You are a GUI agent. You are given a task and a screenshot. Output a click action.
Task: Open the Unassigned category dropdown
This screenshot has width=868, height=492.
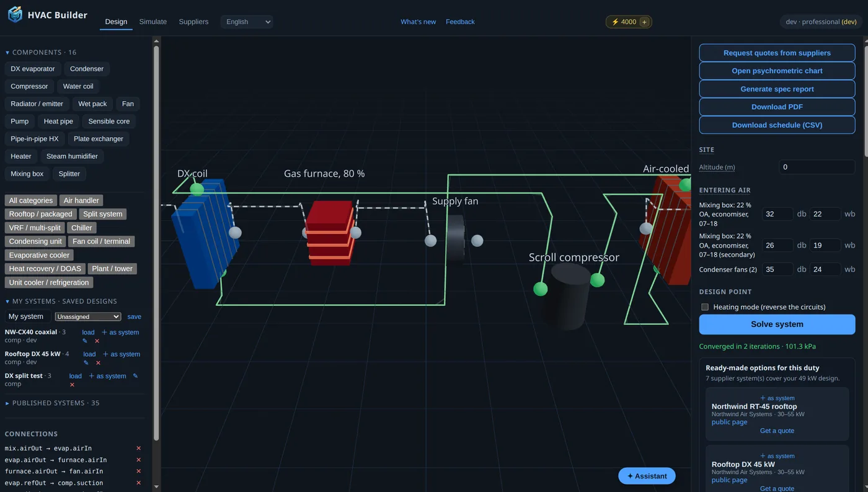pos(88,316)
